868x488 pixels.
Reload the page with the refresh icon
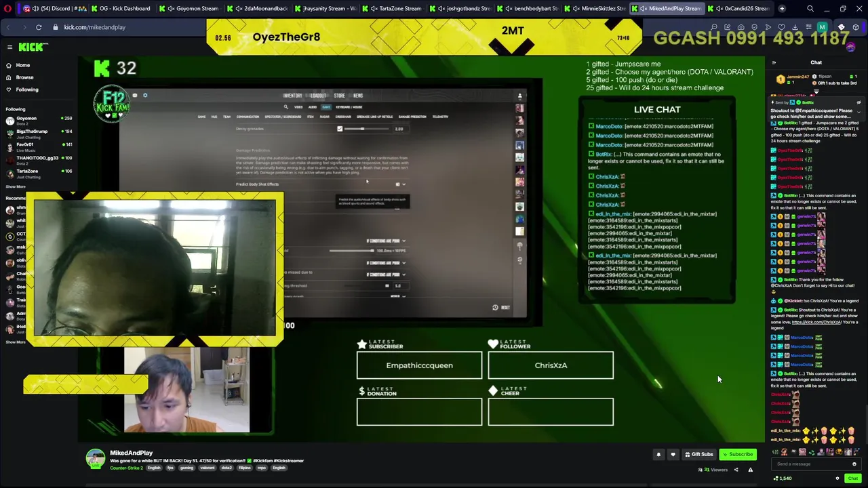(x=39, y=27)
